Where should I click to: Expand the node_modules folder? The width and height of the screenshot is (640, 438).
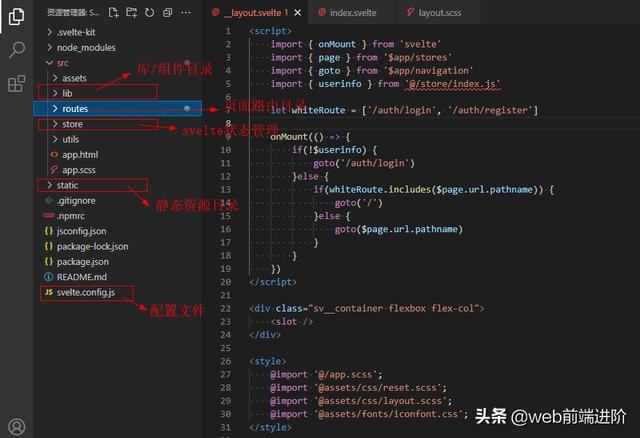[x=118, y=48]
